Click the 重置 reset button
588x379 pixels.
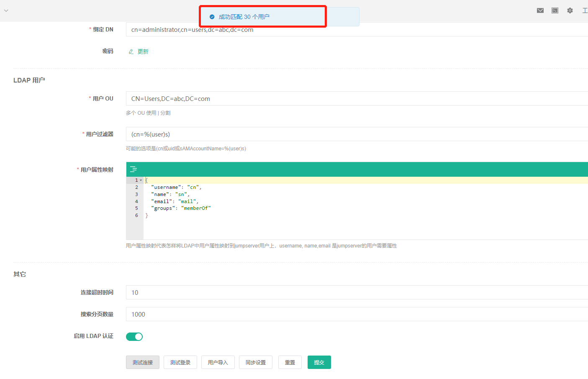pos(290,362)
